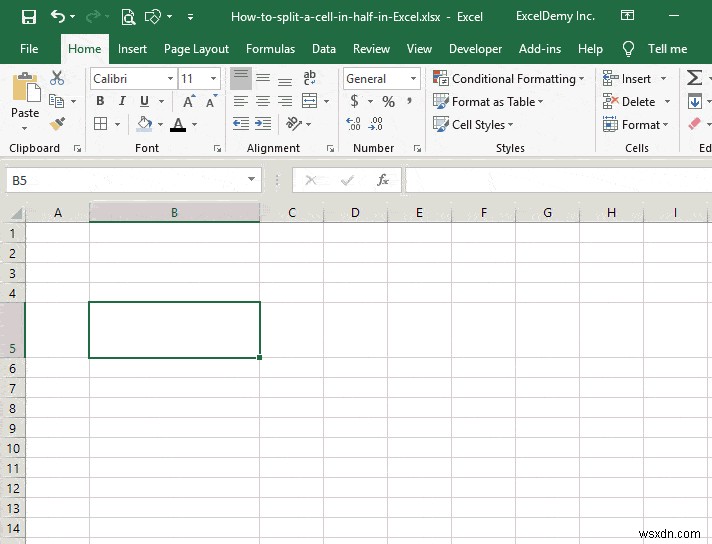
Task: Toggle Align Left horizontal alignment
Action: [x=241, y=101]
